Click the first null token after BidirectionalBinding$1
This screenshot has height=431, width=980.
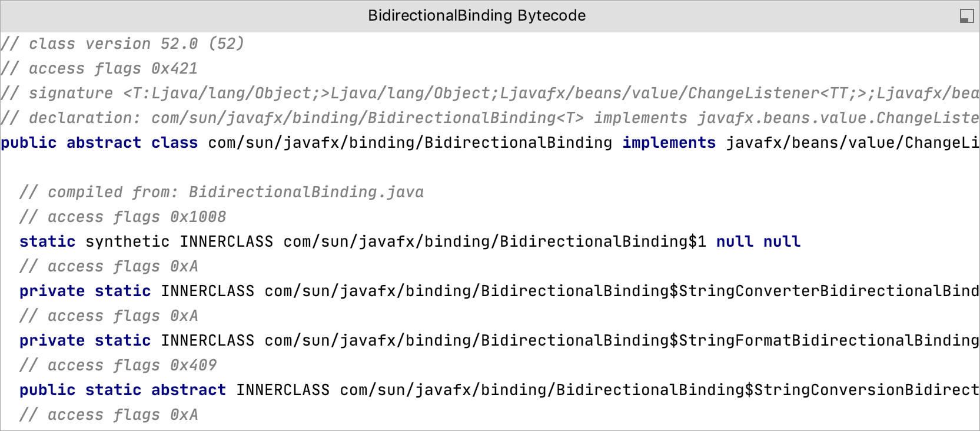coord(734,241)
